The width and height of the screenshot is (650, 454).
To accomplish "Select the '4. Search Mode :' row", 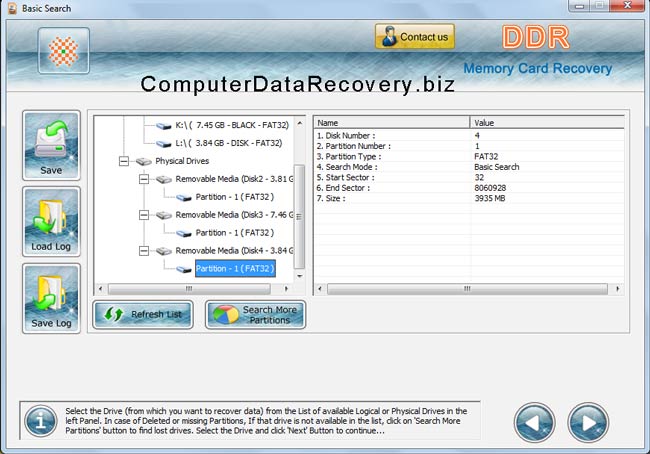I will (x=469, y=167).
